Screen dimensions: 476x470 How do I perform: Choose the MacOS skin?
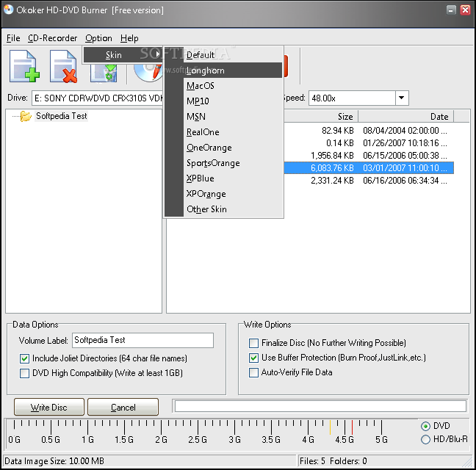click(x=224, y=86)
